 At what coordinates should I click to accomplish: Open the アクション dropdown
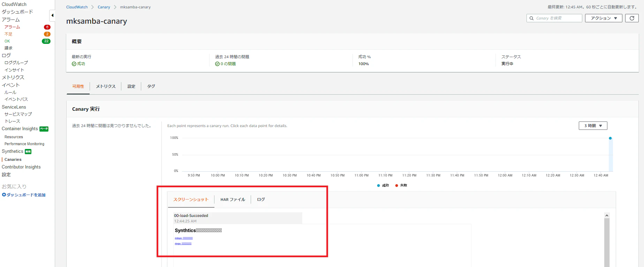604,18
